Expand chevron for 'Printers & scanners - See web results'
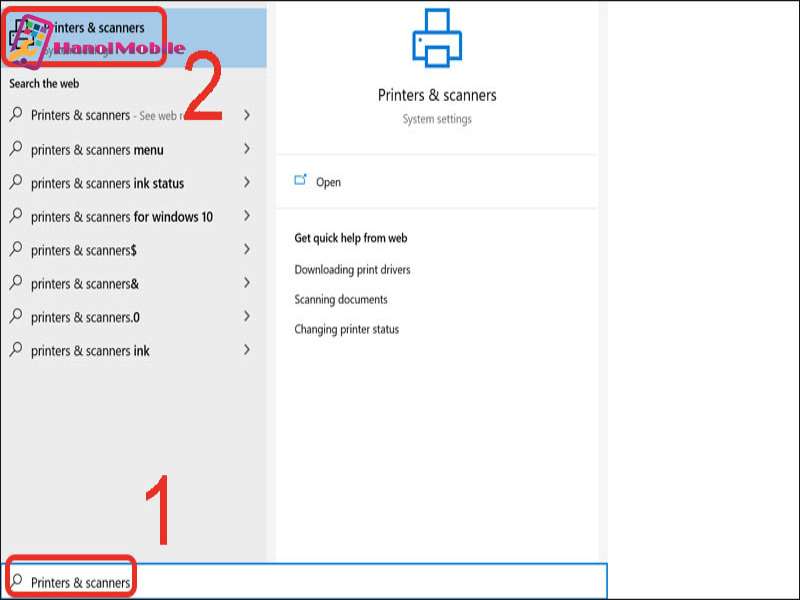Image resolution: width=800 pixels, height=600 pixels. point(247,115)
